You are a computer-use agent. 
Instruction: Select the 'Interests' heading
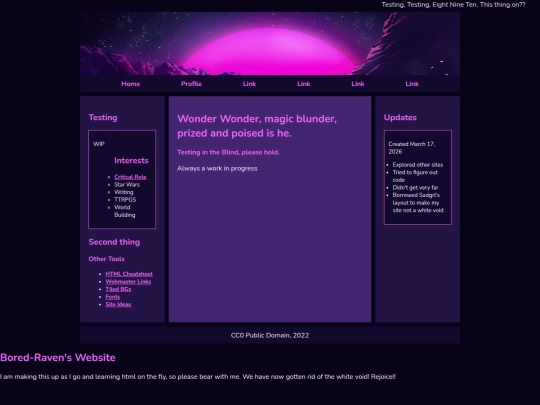[131, 160]
